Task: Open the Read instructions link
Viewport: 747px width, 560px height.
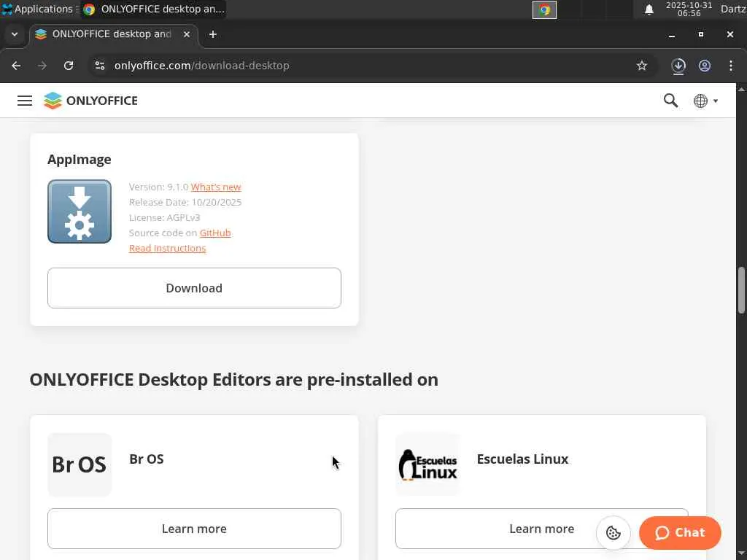Action: click(167, 248)
